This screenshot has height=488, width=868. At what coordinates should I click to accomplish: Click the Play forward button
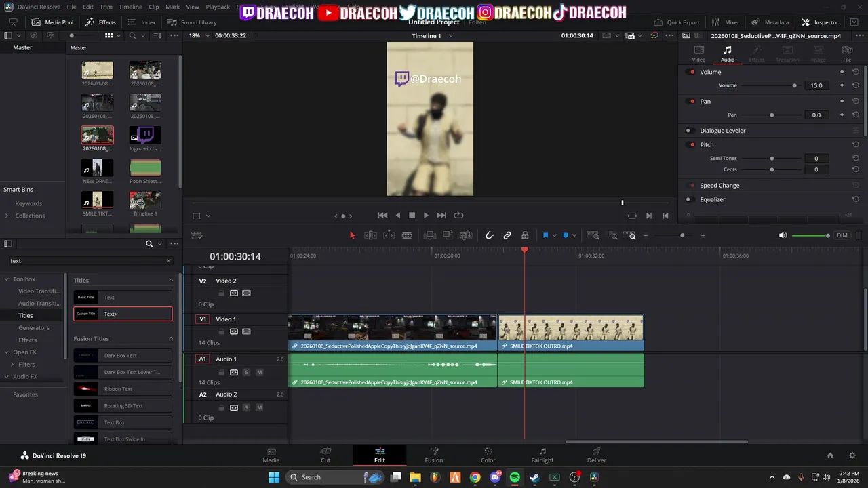click(426, 215)
